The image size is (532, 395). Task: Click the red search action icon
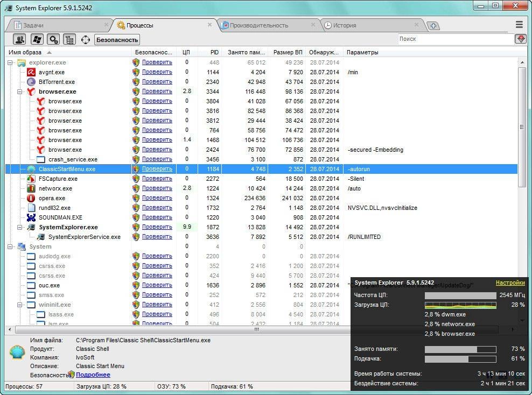[521, 39]
